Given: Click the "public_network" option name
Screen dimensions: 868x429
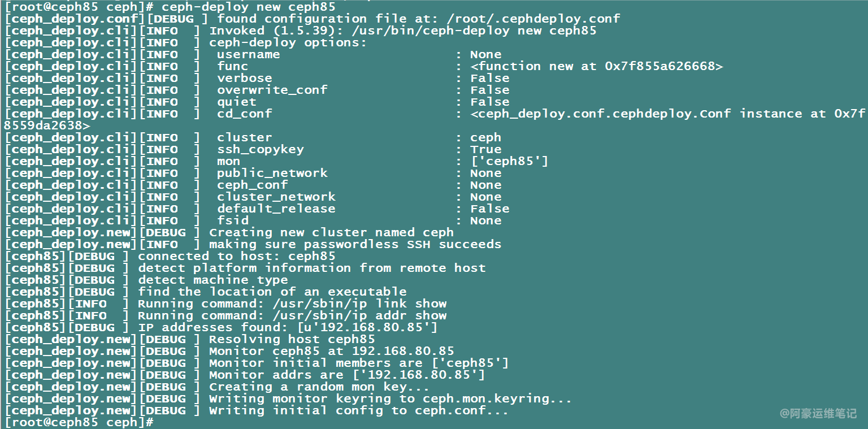Looking at the screenshot, I should pyautogui.click(x=272, y=173).
